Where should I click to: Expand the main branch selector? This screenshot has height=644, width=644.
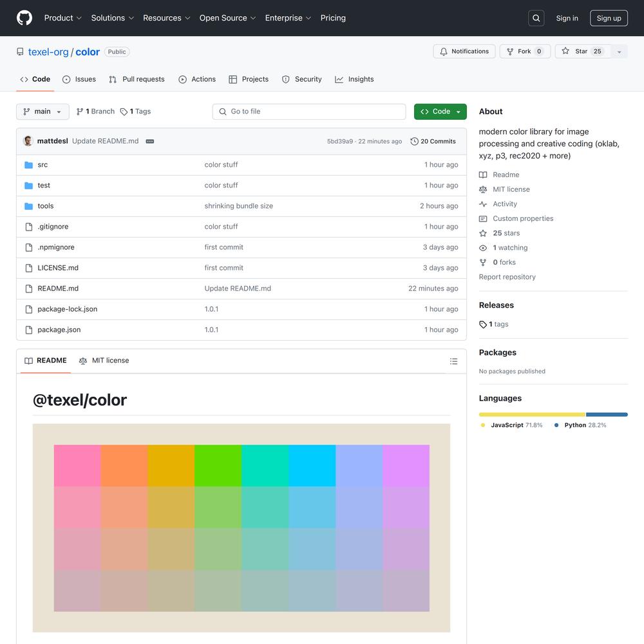(x=43, y=111)
